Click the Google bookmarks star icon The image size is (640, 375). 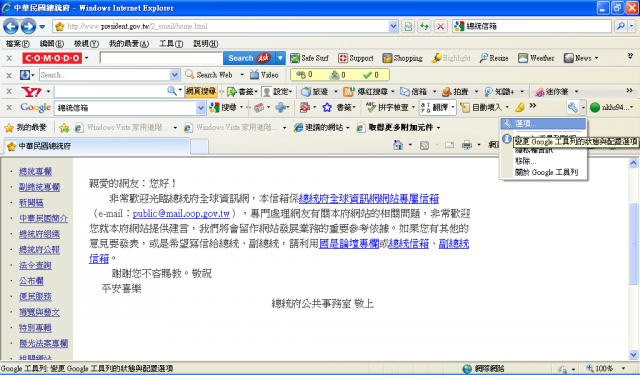click(327, 107)
